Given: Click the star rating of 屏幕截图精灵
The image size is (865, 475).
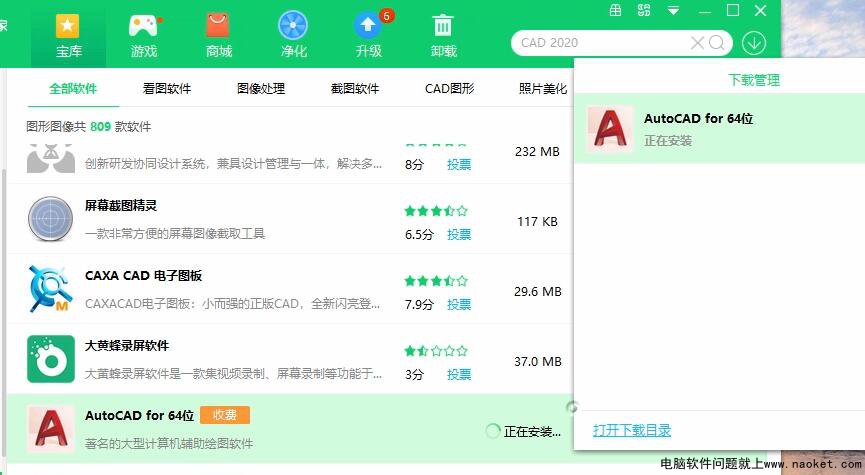Looking at the screenshot, I should point(436,211).
